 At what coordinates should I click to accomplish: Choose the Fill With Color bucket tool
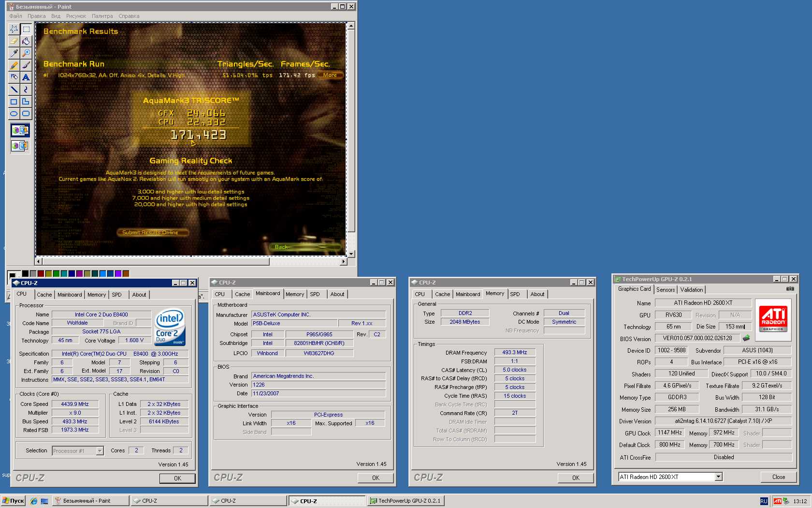coord(26,41)
